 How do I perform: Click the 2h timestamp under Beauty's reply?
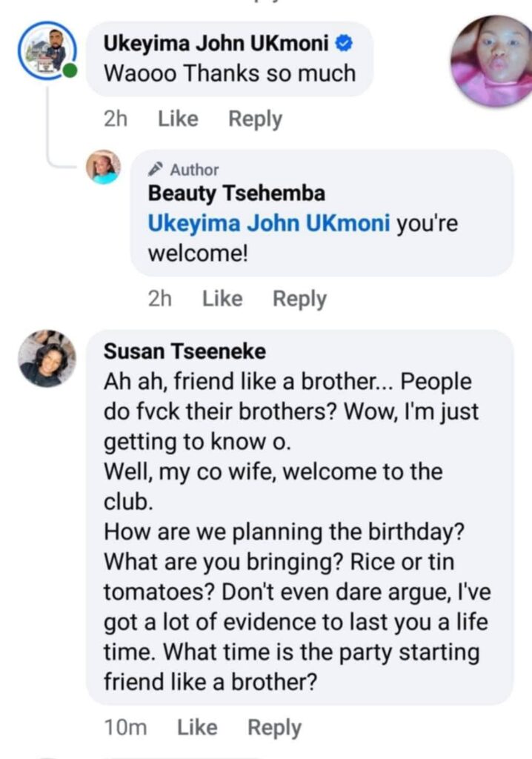[160, 299]
